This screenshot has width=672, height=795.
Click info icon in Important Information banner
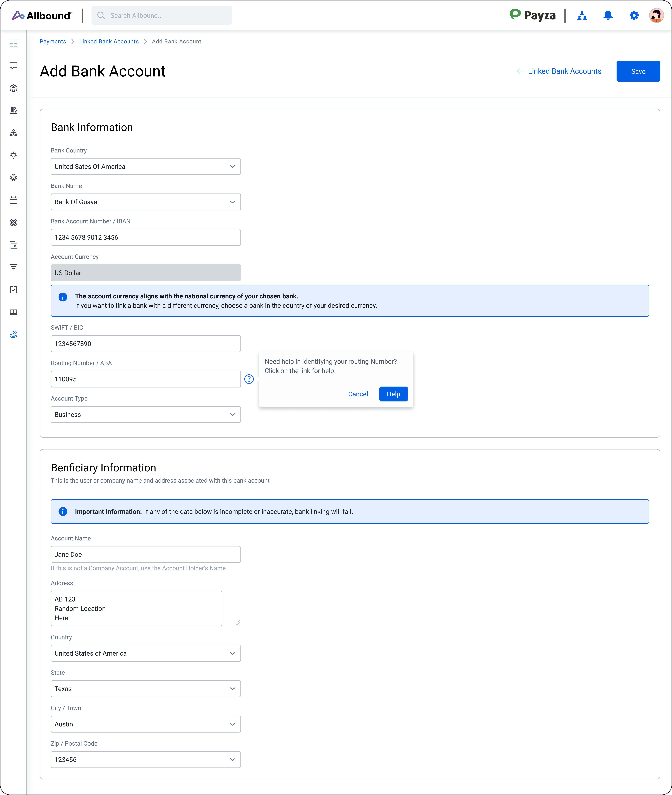[x=63, y=512]
